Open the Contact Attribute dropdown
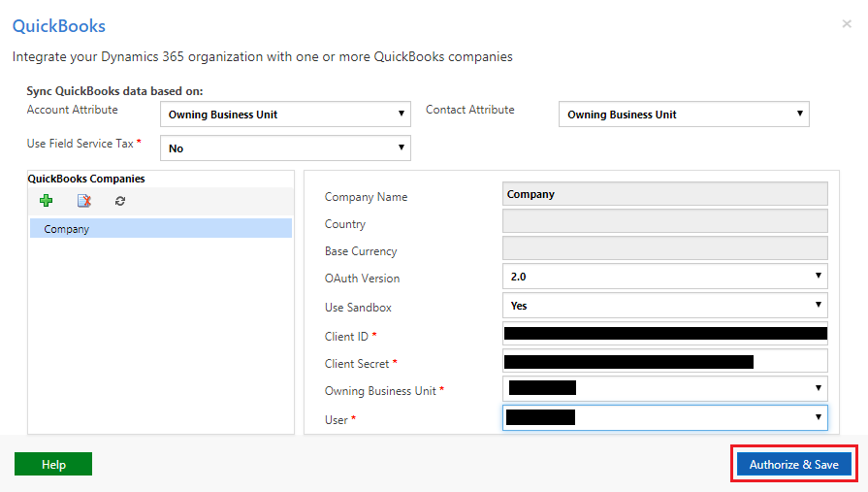 point(684,115)
